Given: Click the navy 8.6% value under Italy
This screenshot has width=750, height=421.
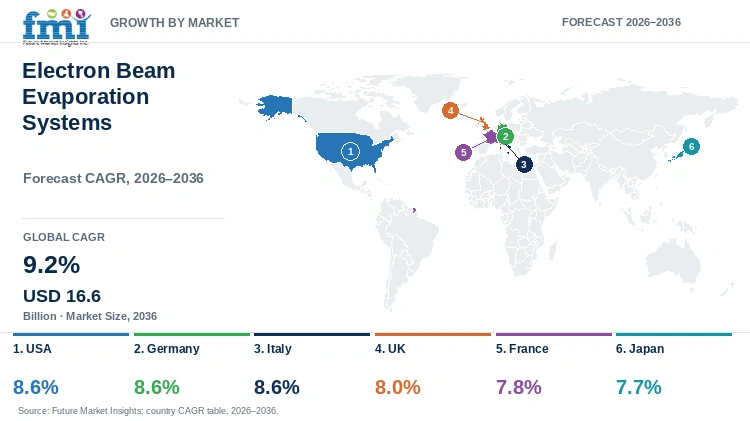Looking at the screenshot, I should 277,387.
